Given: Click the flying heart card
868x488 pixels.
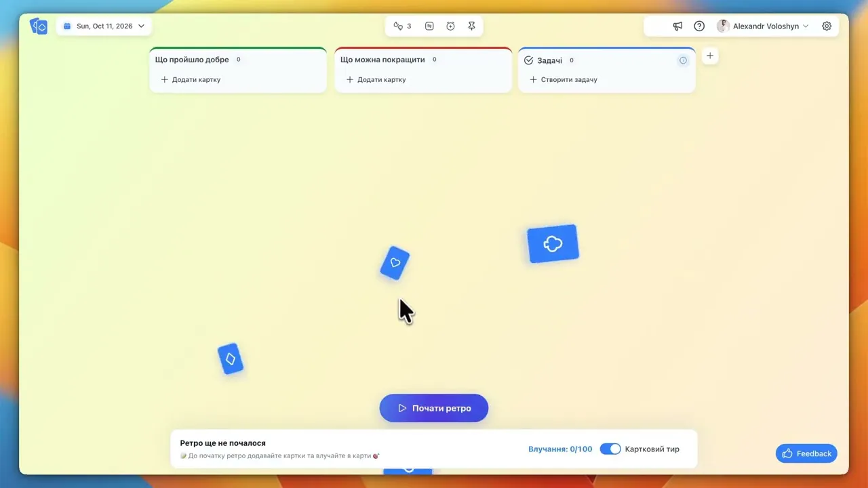Looking at the screenshot, I should coord(395,263).
